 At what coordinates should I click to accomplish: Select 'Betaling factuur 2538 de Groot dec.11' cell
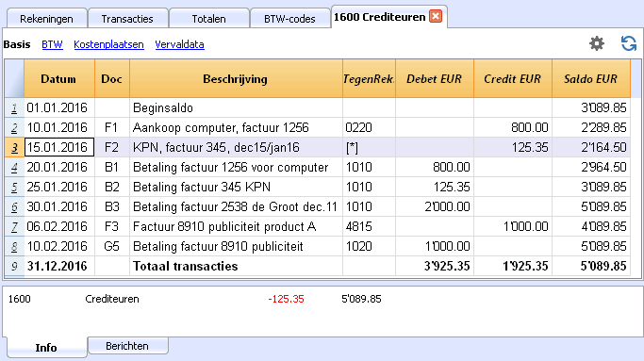[x=236, y=206]
